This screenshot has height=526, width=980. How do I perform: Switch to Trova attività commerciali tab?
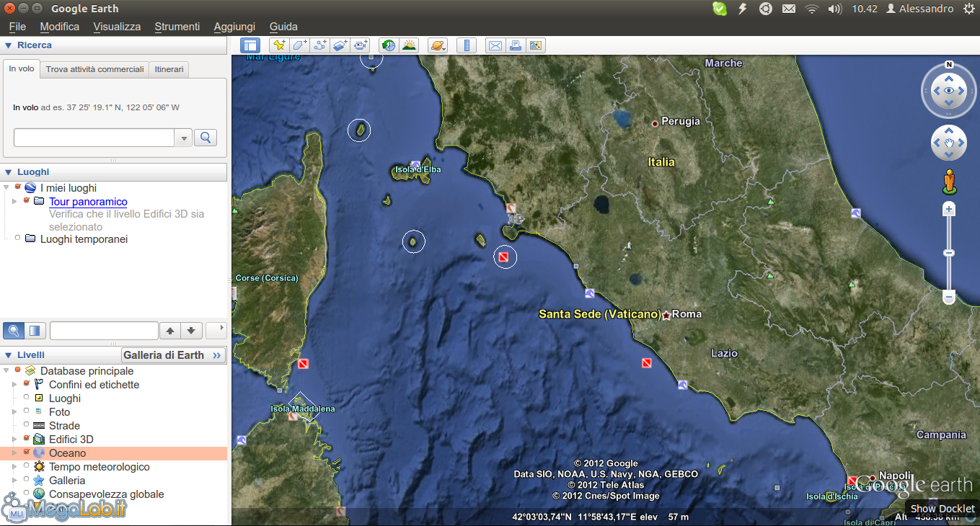(x=95, y=70)
